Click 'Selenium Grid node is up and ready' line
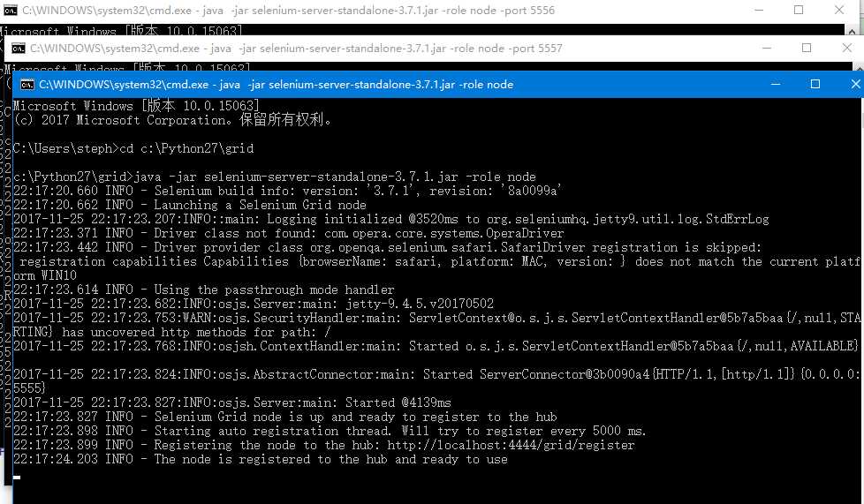 [x=284, y=417]
